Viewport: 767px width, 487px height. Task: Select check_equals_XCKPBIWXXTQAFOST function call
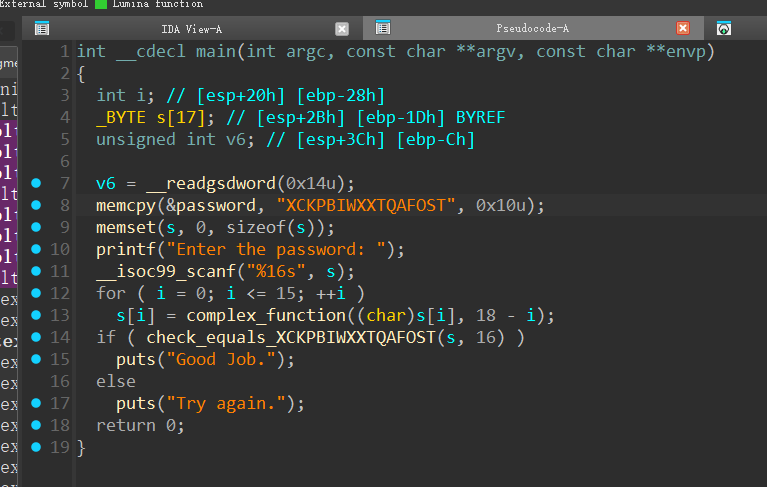pos(291,337)
